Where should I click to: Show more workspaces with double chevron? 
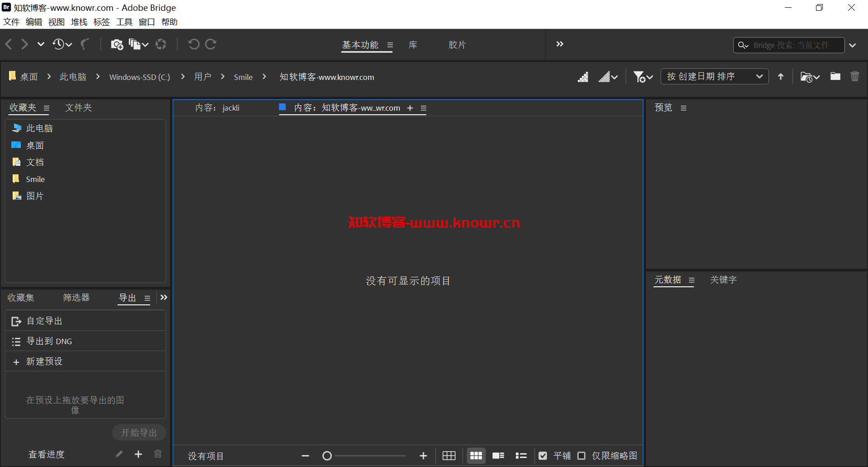click(560, 44)
